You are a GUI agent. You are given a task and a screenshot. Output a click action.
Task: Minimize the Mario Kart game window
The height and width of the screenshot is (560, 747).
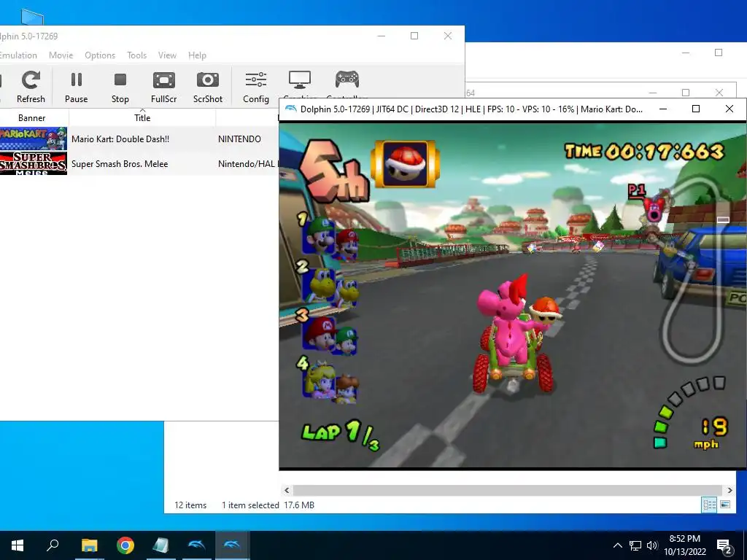[662, 109]
